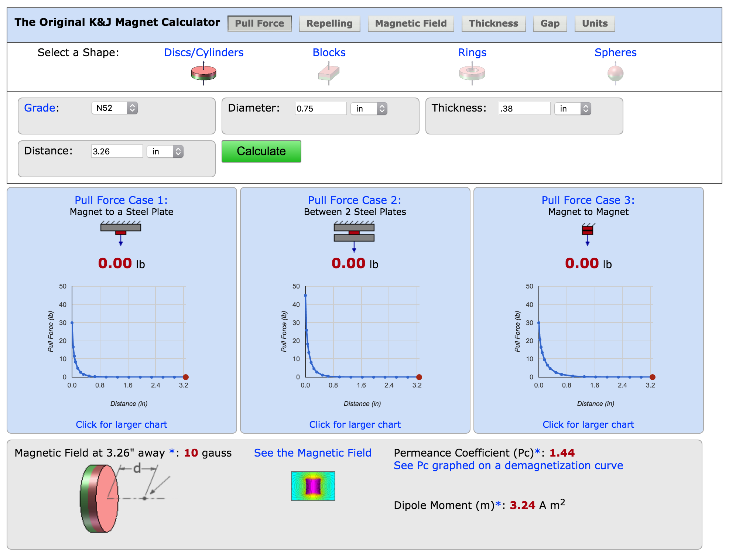Switch to the Thickness tab
729x560 pixels.
click(x=493, y=23)
